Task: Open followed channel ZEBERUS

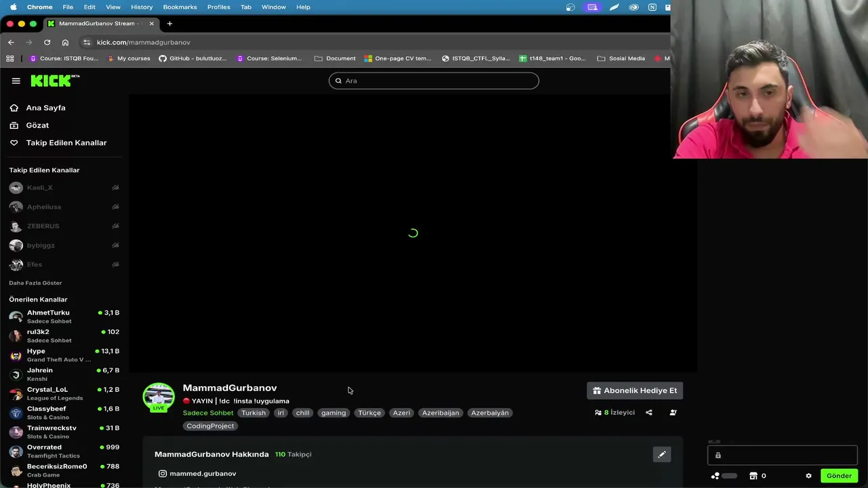Action: point(64,226)
